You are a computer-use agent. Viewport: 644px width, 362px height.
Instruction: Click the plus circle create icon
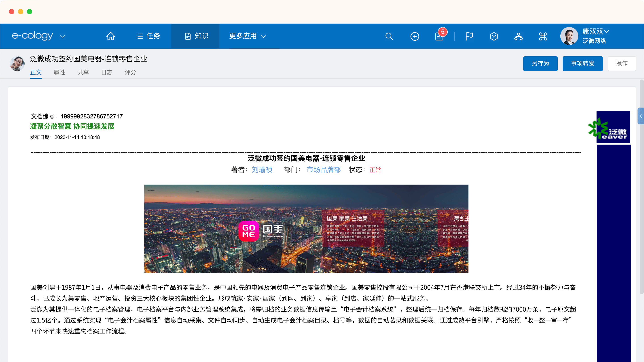[415, 36]
